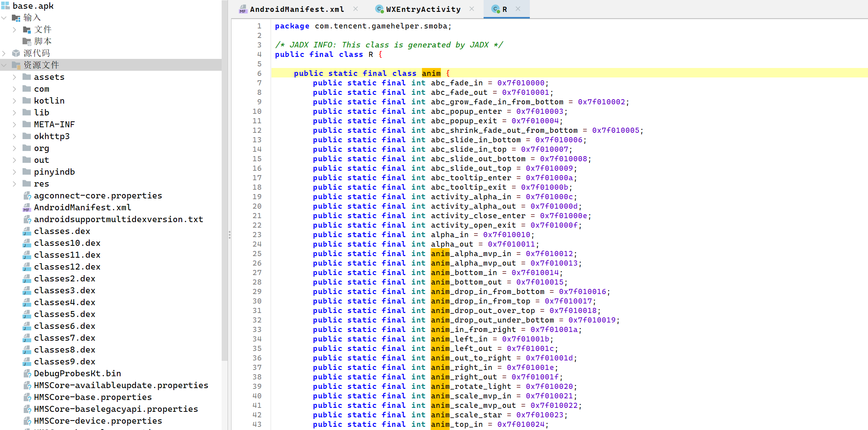Image resolution: width=868 pixels, height=430 pixels.
Task: Collapse the 资源文件 tree node
Action: [x=4, y=65]
